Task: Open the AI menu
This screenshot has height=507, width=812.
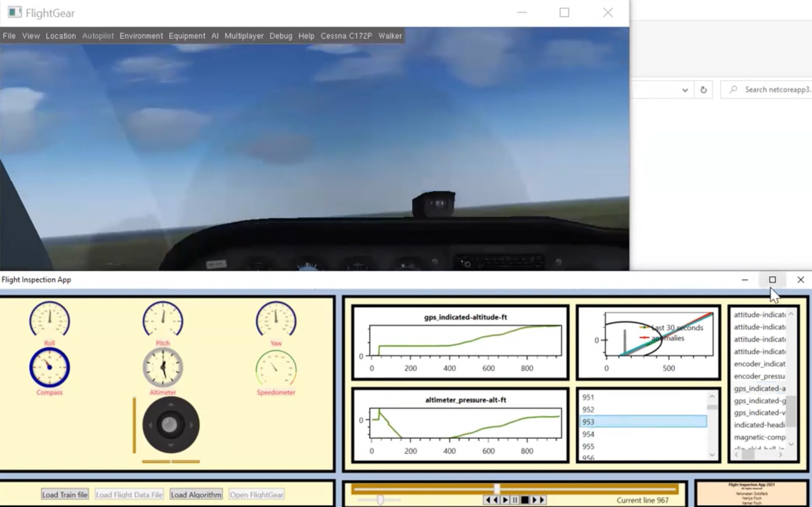Action: point(215,36)
